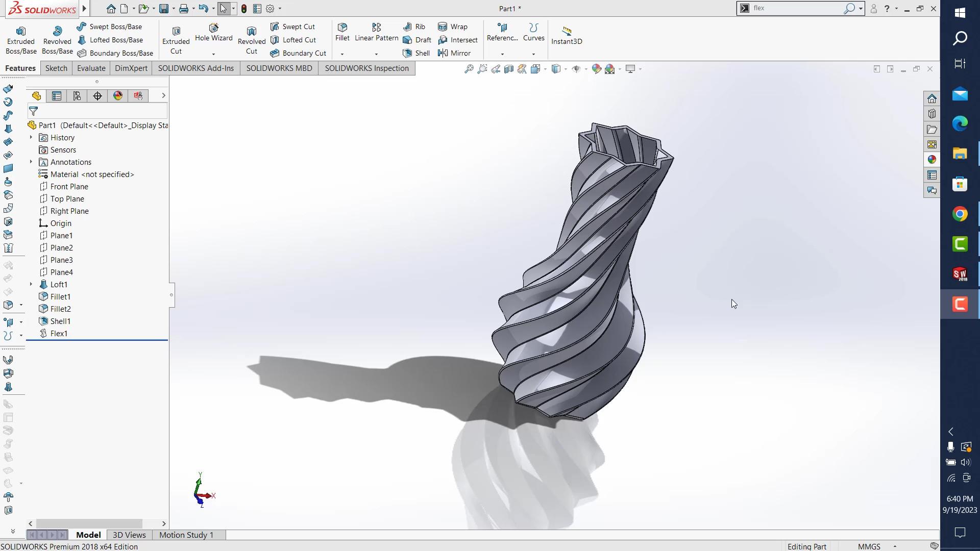
Task: Open Motion Study 1 tab
Action: (x=186, y=535)
